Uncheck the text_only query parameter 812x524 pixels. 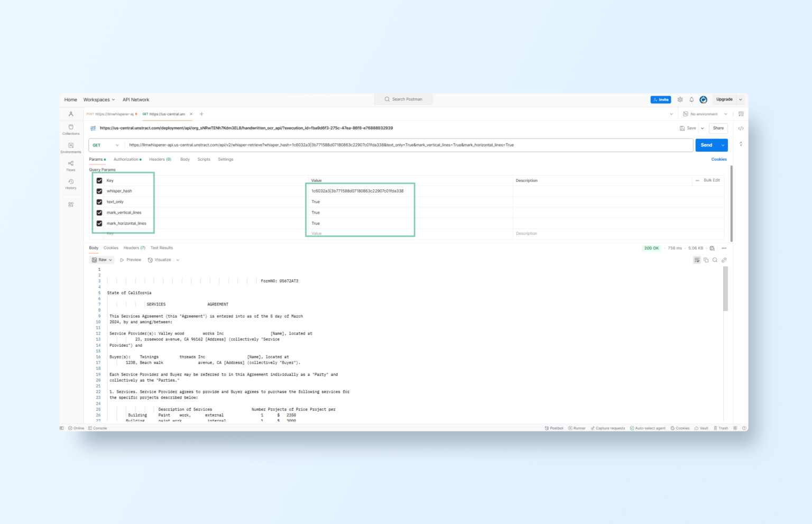[99, 201]
